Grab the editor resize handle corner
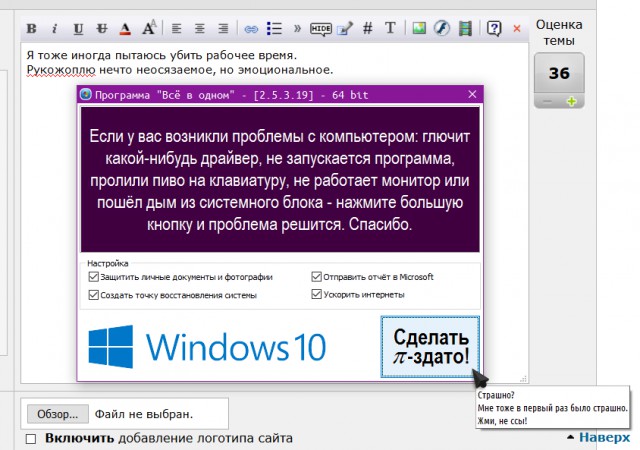The width and height of the screenshot is (640, 450). [x=523, y=379]
